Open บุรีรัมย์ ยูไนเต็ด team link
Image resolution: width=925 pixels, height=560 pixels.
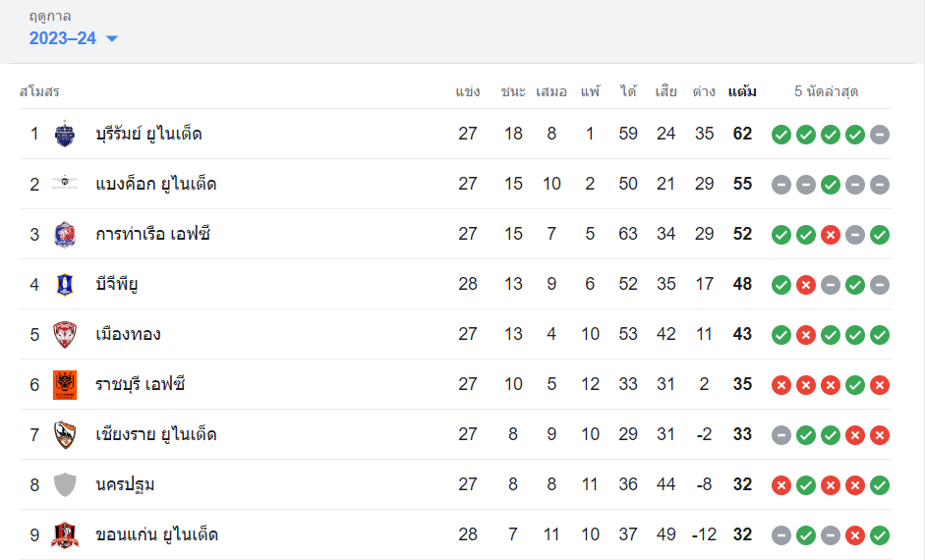click(148, 134)
